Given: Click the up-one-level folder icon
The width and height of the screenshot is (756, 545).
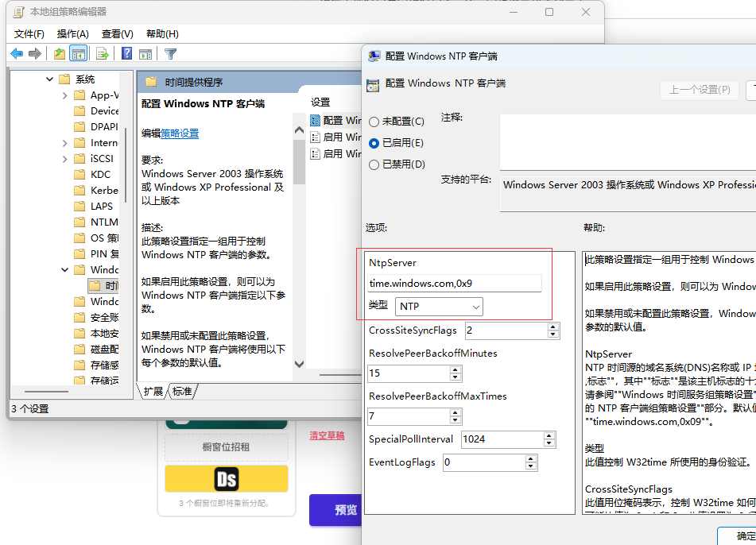Looking at the screenshot, I should 60,53.
